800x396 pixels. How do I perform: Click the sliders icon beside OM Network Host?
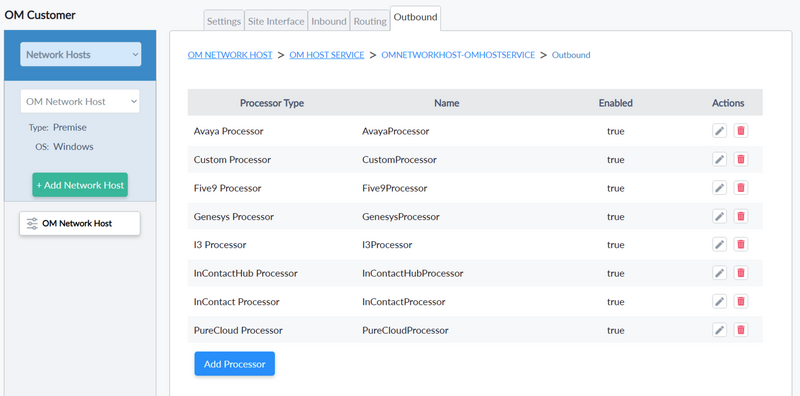pyautogui.click(x=32, y=224)
